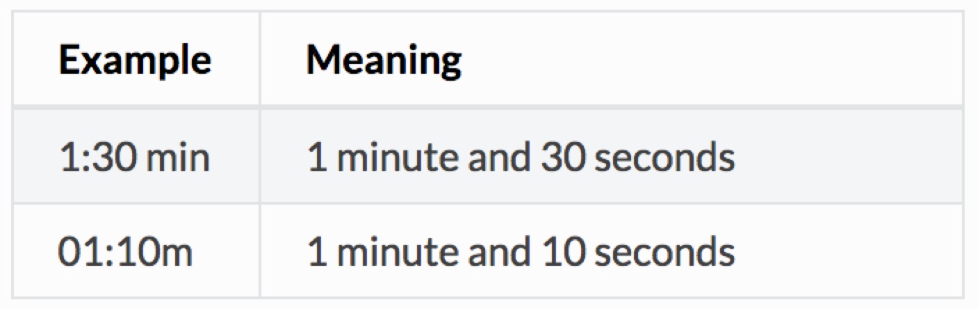Click "minute" in the 01:10m row
This screenshot has width=980, height=309.
tap(384, 252)
